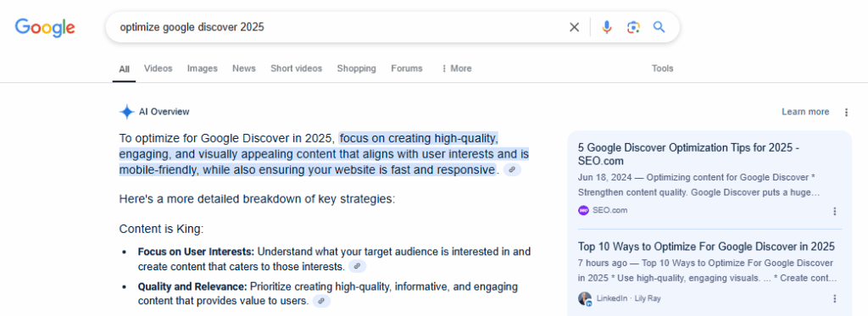The image size is (868, 316).
Task: Open '5 Google Discover Optimization Tips for 2025' result
Action: click(x=688, y=154)
